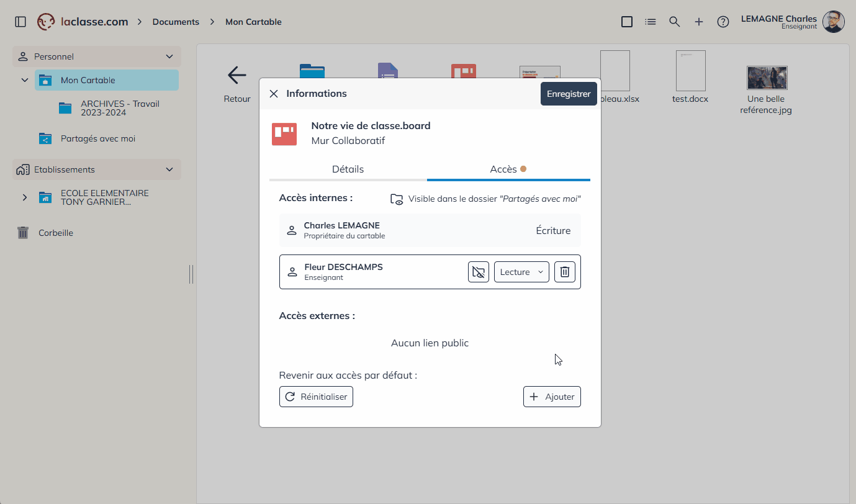Click the Enregistrer button
Screen dimensions: 856x504
click(x=568, y=94)
